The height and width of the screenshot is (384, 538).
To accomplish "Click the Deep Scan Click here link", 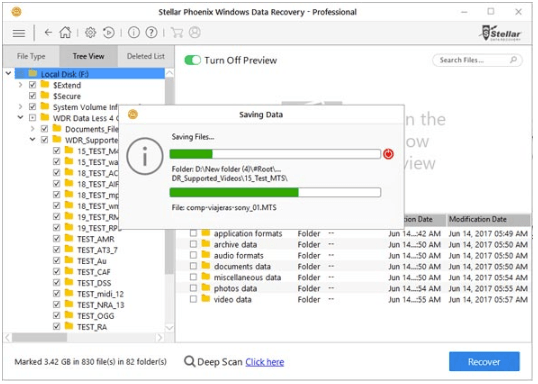I will (x=265, y=362).
